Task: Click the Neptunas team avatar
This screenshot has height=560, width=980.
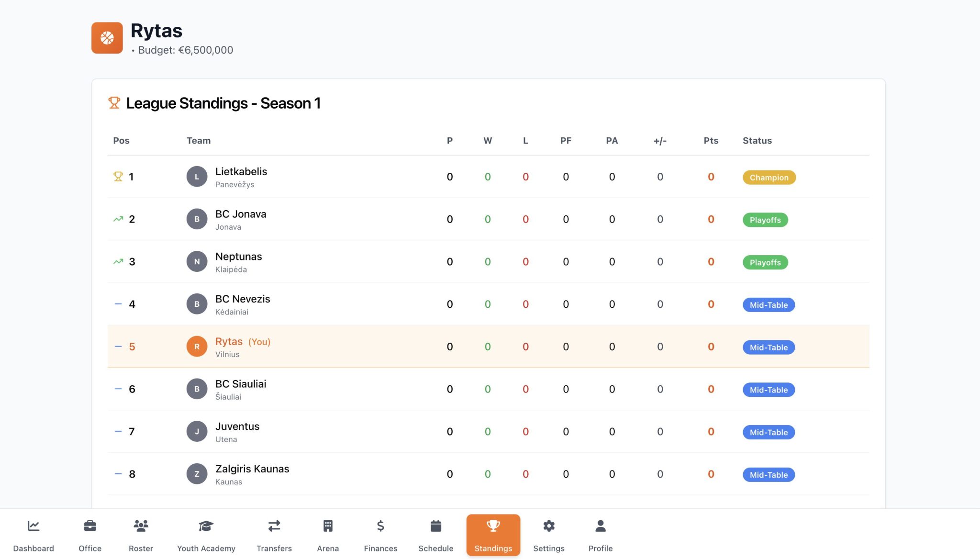Action: tap(197, 262)
